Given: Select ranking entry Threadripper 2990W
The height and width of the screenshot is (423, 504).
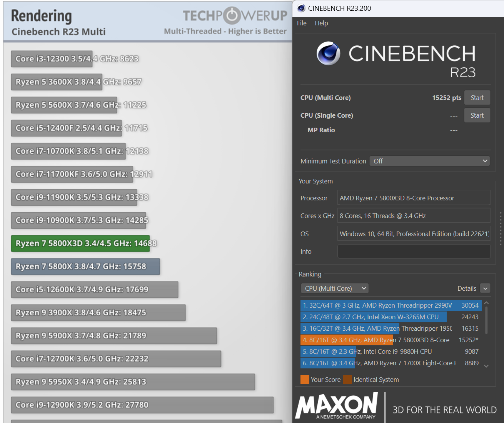Looking at the screenshot, I should (391, 305).
